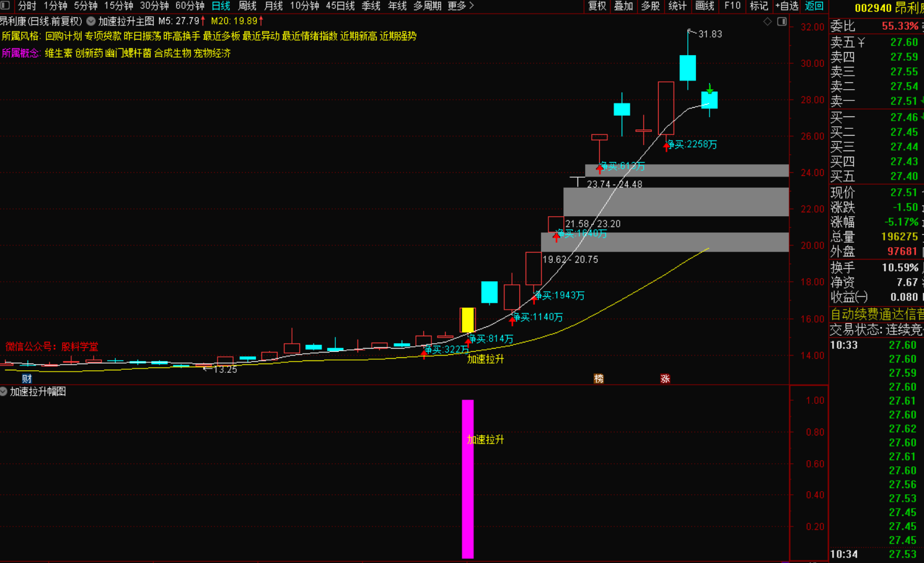Click the 返回 back button
This screenshot has height=563, width=924.
tap(814, 6)
